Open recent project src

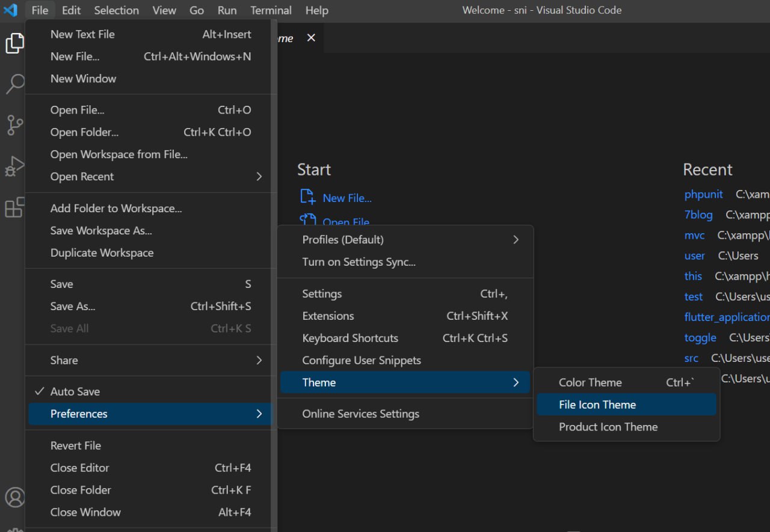click(x=692, y=358)
